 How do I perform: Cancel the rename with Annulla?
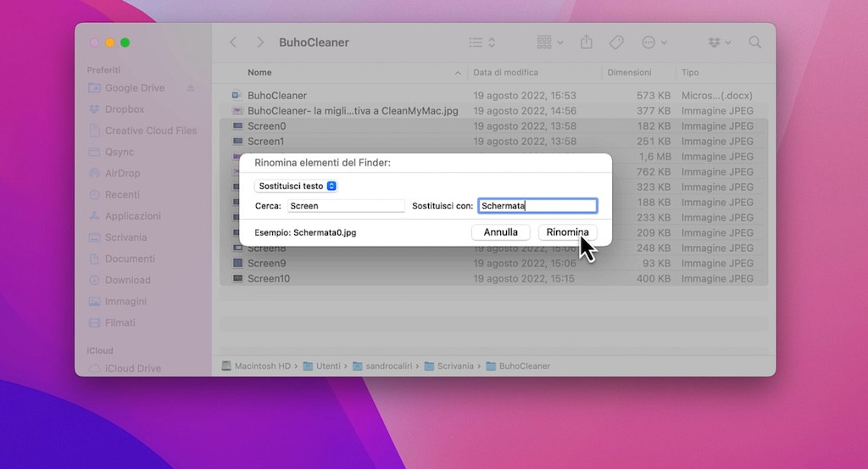click(x=500, y=232)
